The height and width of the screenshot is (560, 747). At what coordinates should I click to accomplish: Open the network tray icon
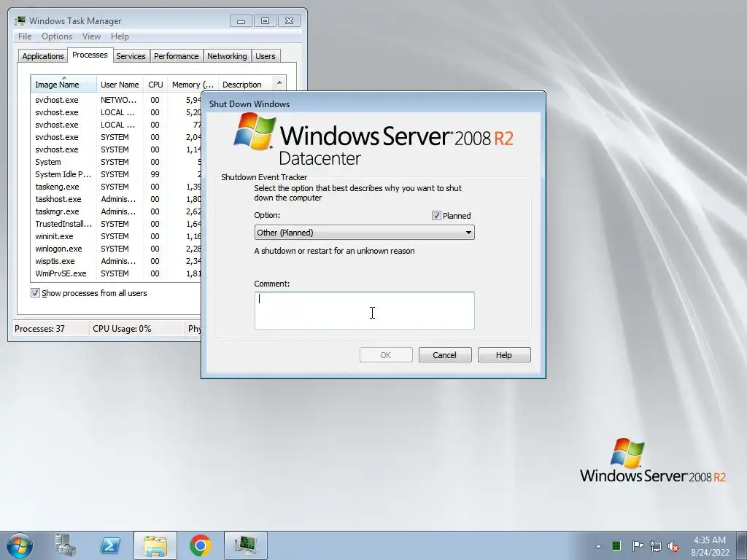pos(656,546)
